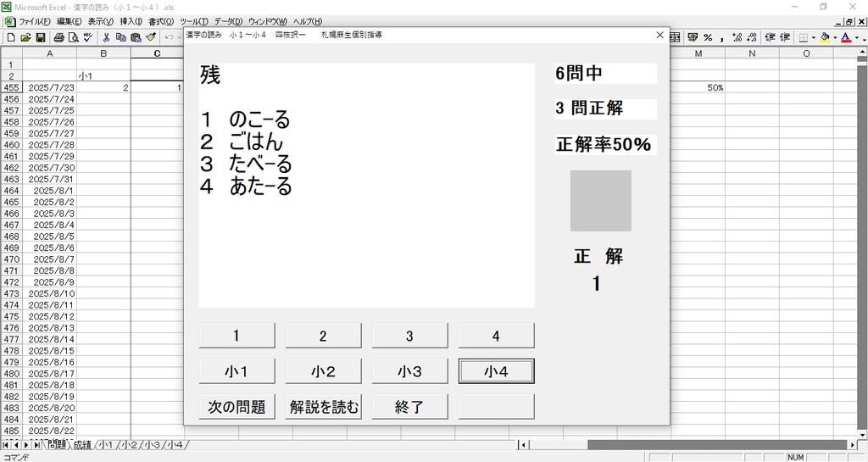Select the Format Painter brush icon
This screenshot has height=462, width=868.
click(x=151, y=37)
